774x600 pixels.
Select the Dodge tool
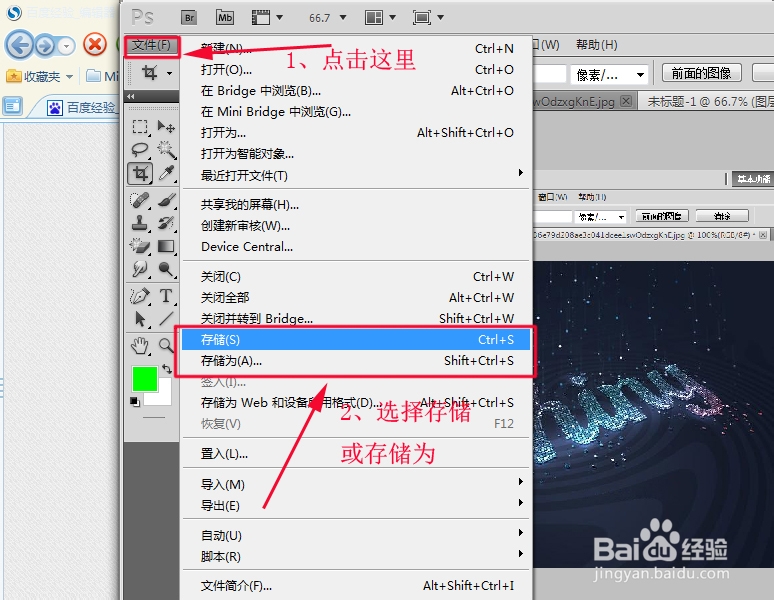(x=166, y=269)
